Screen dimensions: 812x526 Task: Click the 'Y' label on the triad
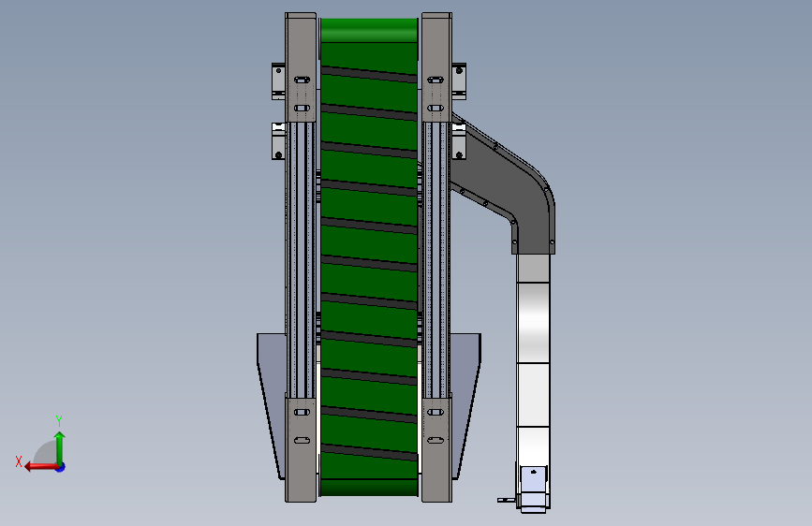pos(59,420)
